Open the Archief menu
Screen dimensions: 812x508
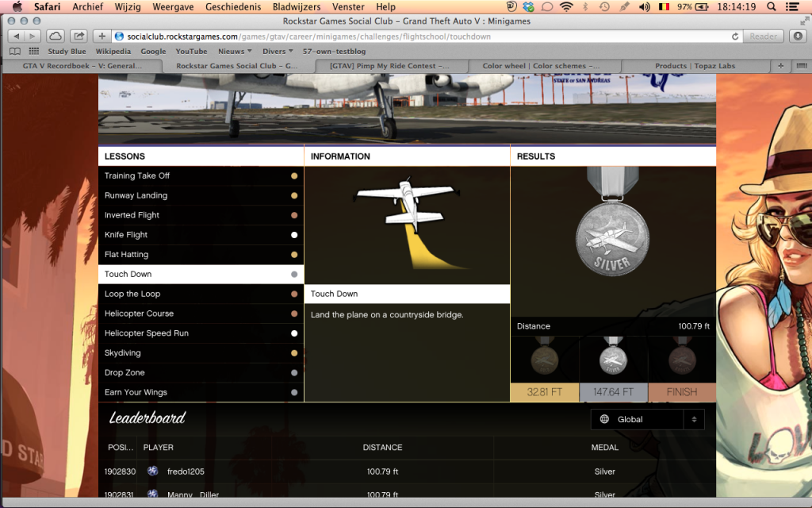[87, 6]
